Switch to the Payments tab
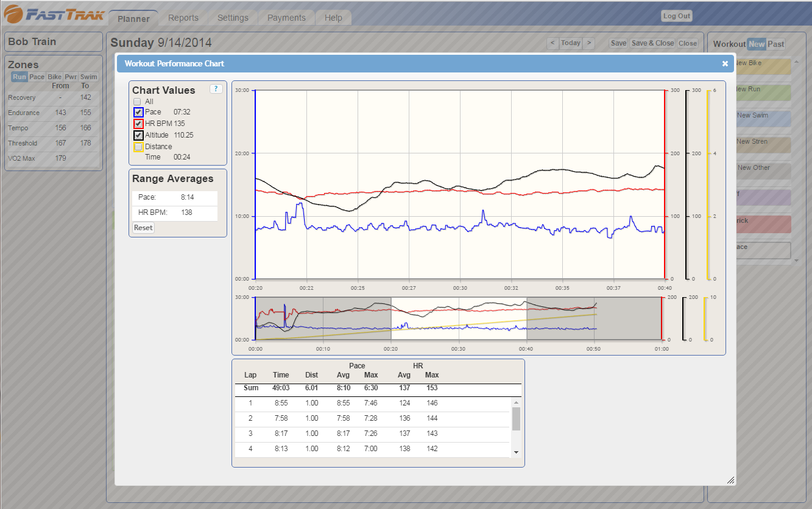The width and height of the screenshot is (812, 509). point(286,18)
